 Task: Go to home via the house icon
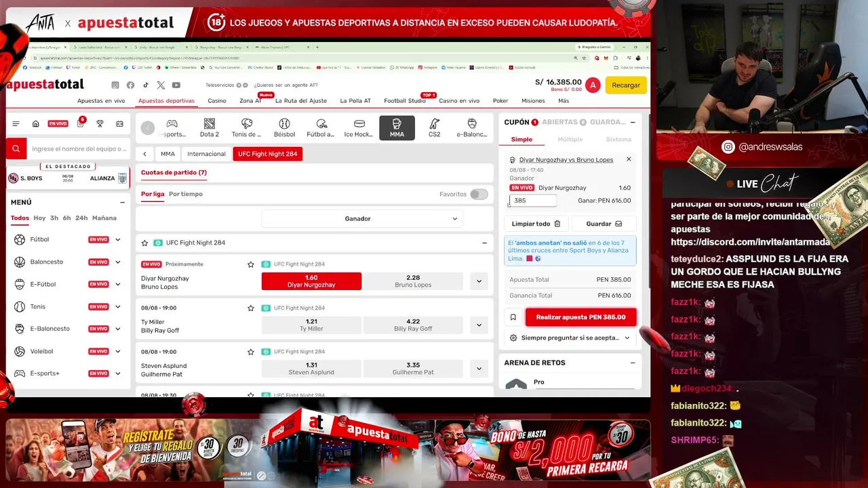[x=35, y=123]
